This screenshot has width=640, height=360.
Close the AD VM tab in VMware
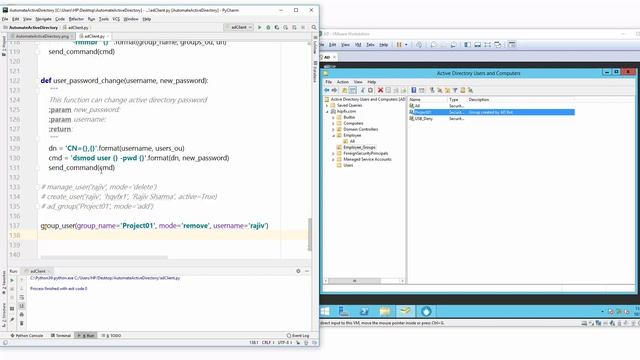click(334, 57)
